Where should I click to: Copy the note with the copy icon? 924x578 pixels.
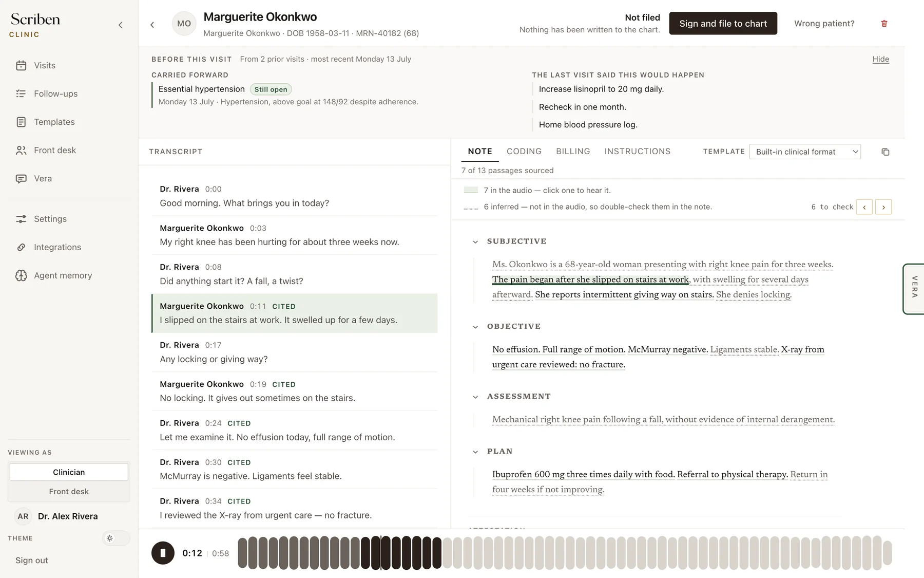[885, 152]
